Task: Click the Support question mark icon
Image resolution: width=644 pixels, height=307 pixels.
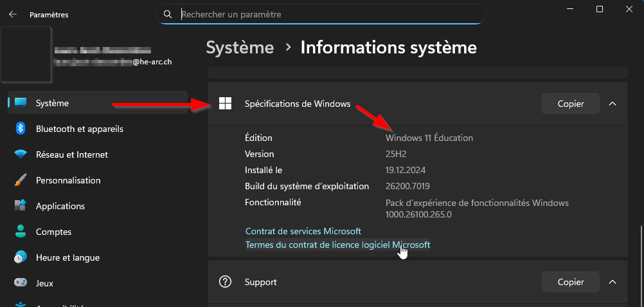Action: tap(225, 282)
